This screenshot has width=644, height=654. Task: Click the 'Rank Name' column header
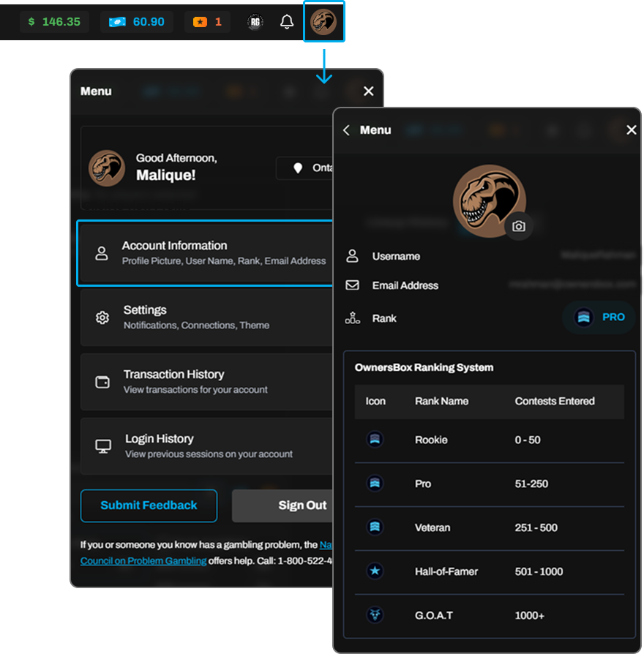[441, 401]
